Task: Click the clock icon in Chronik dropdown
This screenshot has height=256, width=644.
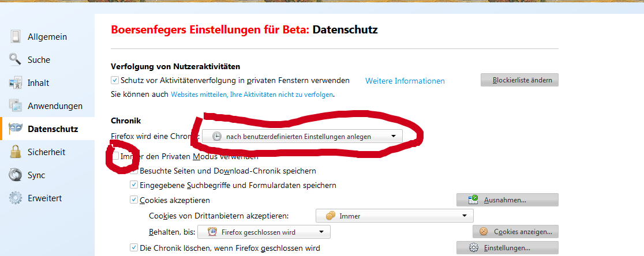Action: click(218, 137)
